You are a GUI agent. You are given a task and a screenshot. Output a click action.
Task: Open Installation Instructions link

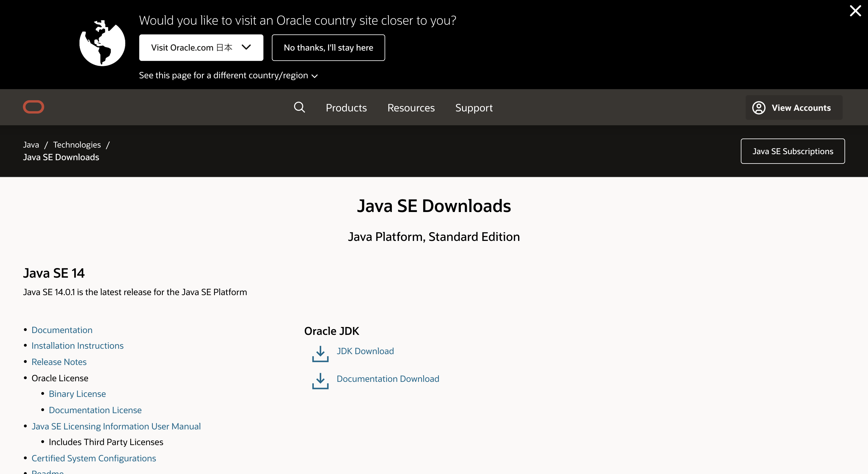(x=77, y=346)
